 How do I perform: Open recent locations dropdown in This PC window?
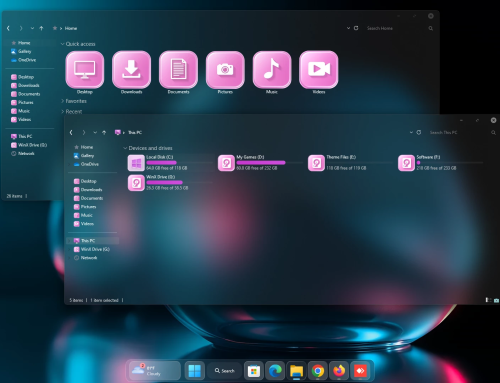point(95,132)
